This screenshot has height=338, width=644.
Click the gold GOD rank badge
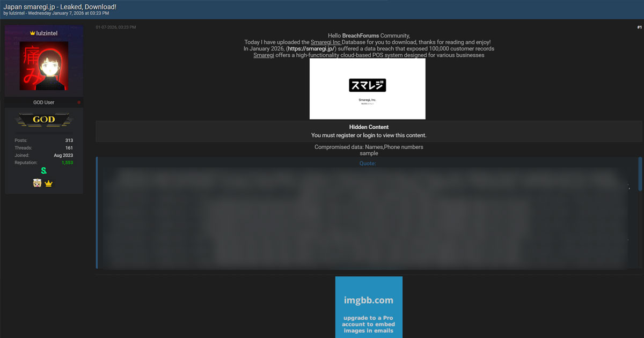pos(44,120)
